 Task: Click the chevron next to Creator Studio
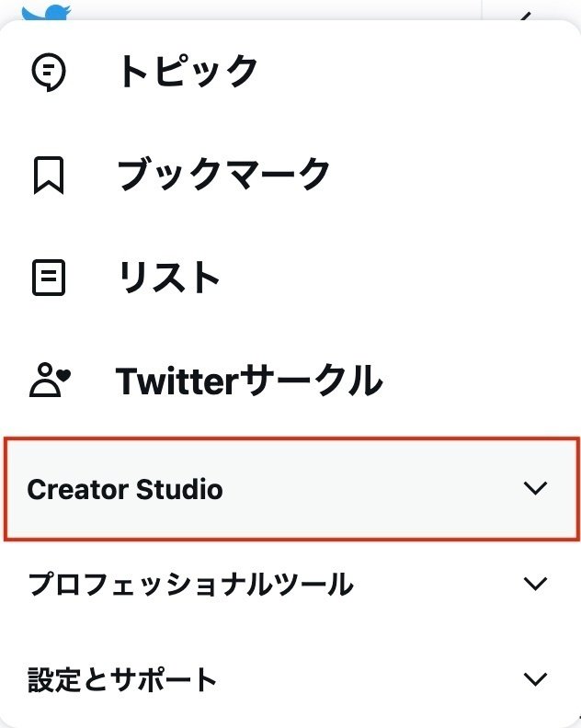coord(535,488)
